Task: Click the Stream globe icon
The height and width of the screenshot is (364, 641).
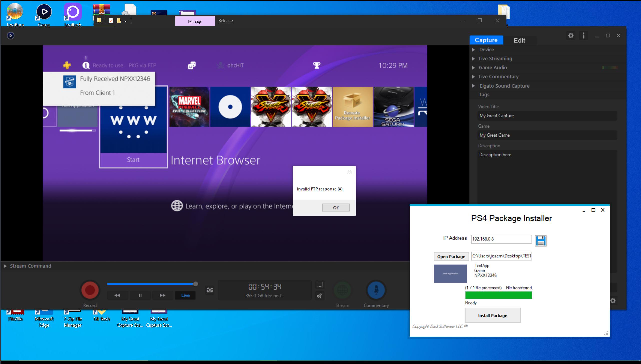Action: [342, 290]
